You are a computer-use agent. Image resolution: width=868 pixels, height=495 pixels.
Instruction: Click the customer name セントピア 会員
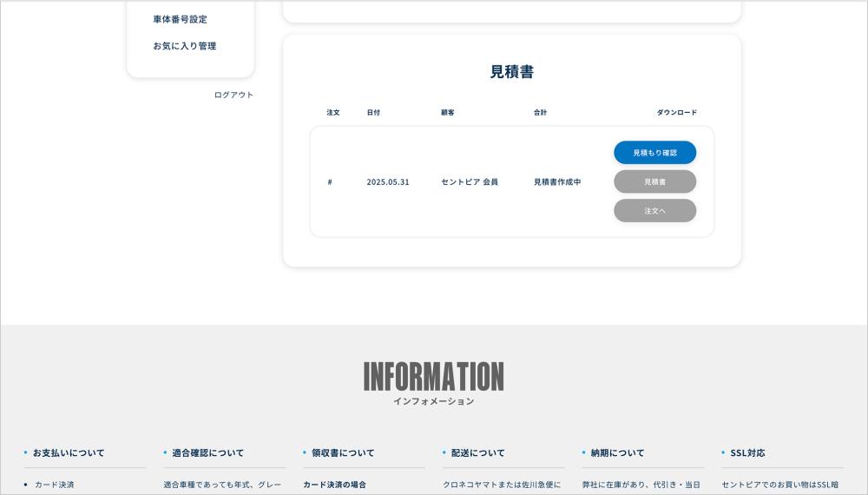click(x=469, y=182)
